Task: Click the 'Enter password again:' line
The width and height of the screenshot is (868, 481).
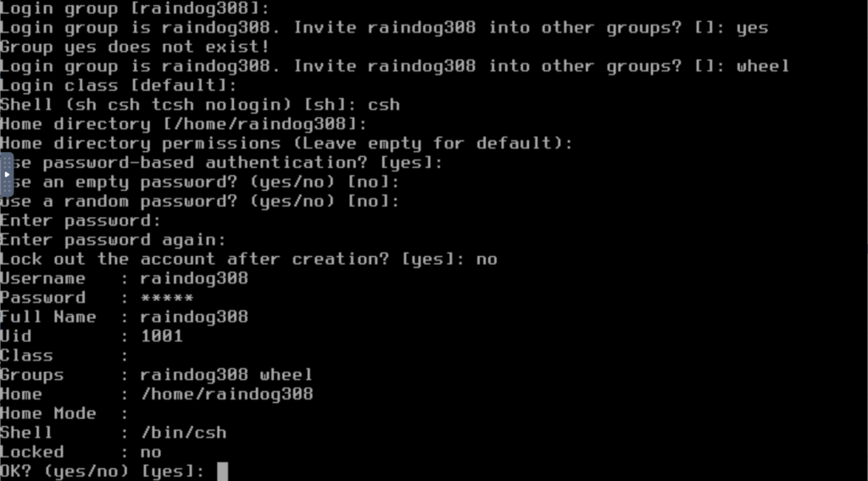Action: [x=113, y=241]
